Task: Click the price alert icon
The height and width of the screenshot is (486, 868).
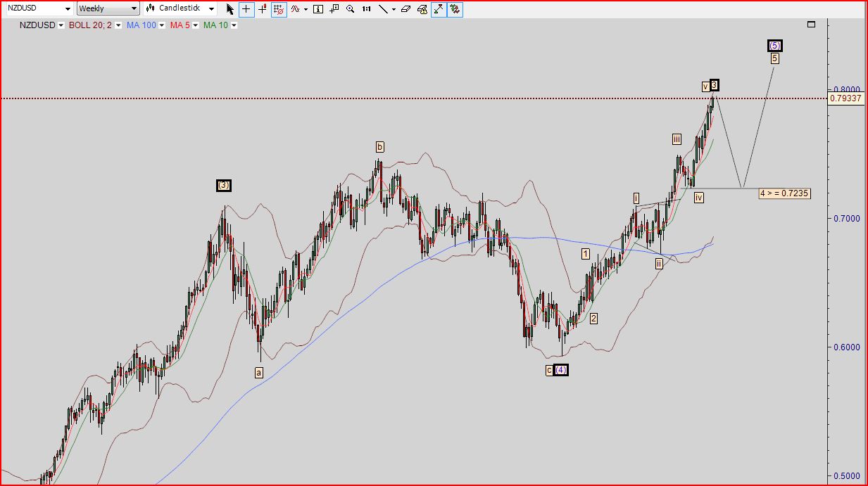Action: coord(422,9)
